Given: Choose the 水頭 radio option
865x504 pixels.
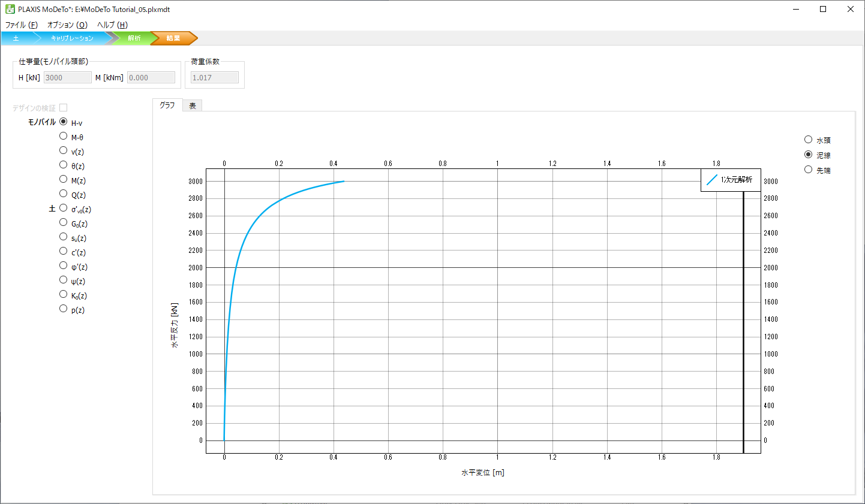Looking at the screenshot, I should 808,140.
